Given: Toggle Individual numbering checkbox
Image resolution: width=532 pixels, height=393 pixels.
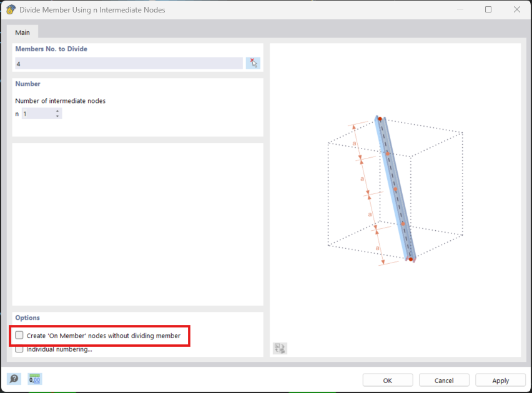Looking at the screenshot, I should pyautogui.click(x=19, y=349).
